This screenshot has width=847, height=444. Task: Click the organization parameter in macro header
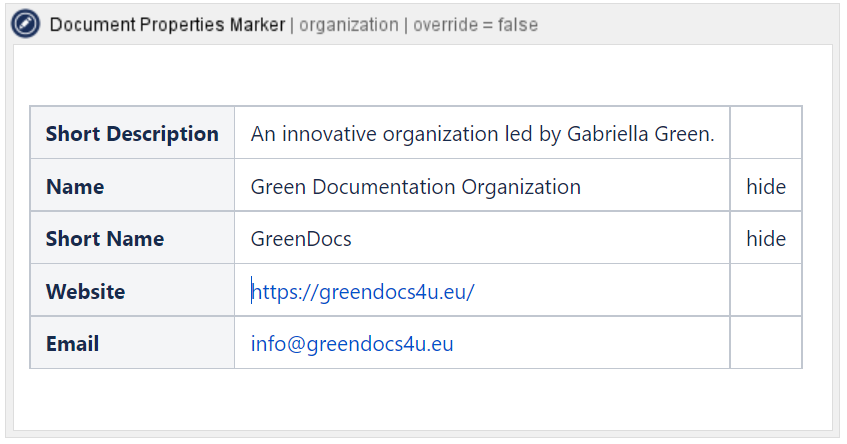[348, 25]
